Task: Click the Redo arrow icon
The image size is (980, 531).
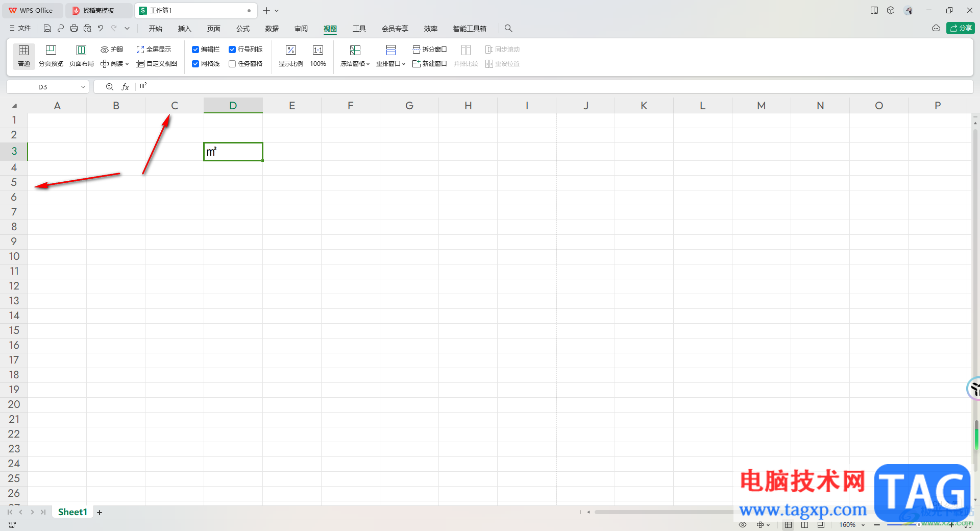Action: [114, 29]
